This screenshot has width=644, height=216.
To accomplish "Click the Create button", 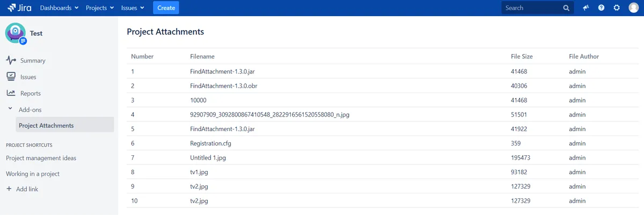I will (x=166, y=8).
